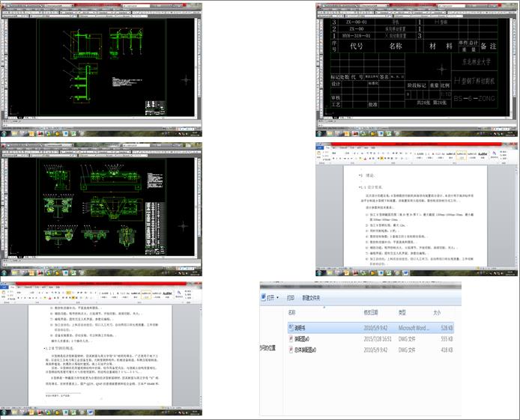Click the heading 1.1 设计任务 in the document
The height and width of the screenshot is (420, 520).
click(372, 187)
